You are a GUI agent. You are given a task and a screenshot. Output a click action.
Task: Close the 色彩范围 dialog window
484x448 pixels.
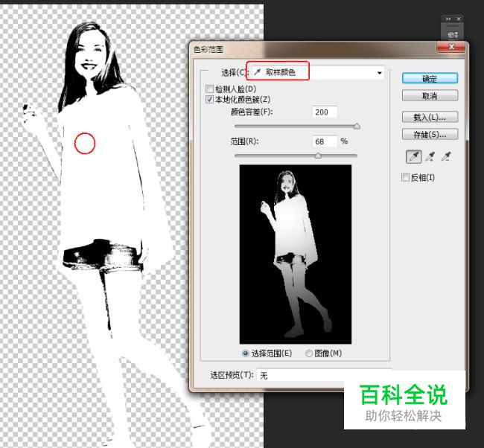click(x=451, y=47)
